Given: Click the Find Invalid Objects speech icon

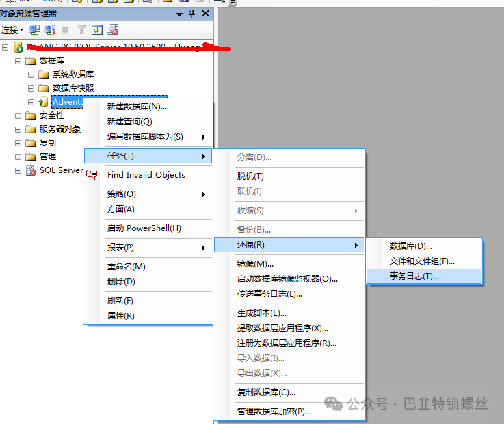Looking at the screenshot, I should 92,174.
